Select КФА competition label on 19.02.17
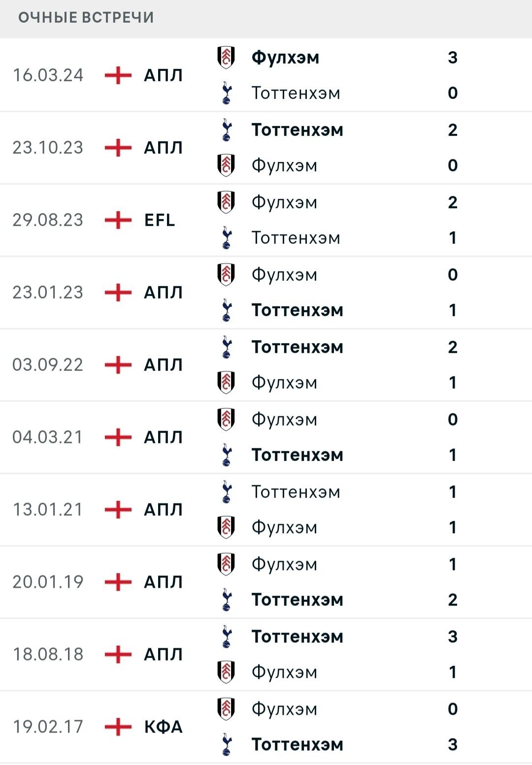 [x=164, y=727]
